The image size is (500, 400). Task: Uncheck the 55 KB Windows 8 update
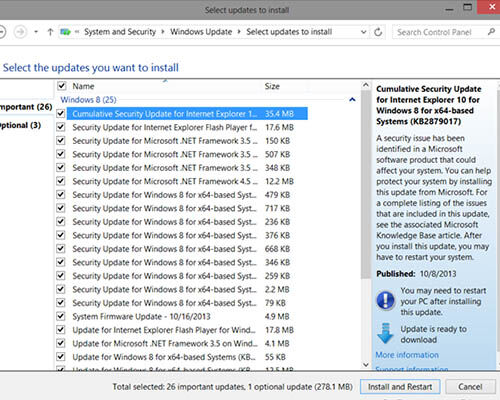pyautogui.click(x=61, y=357)
